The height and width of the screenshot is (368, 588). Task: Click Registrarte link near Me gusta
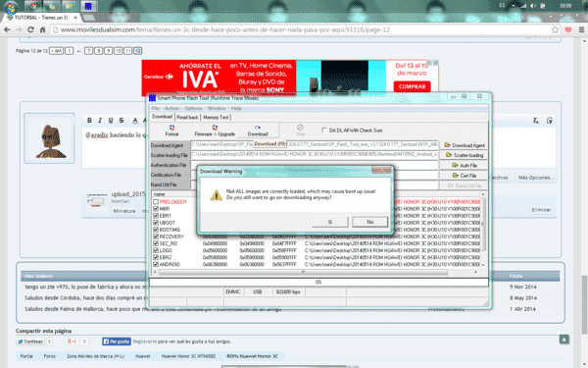pyautogui.click(x=145, y=342)
